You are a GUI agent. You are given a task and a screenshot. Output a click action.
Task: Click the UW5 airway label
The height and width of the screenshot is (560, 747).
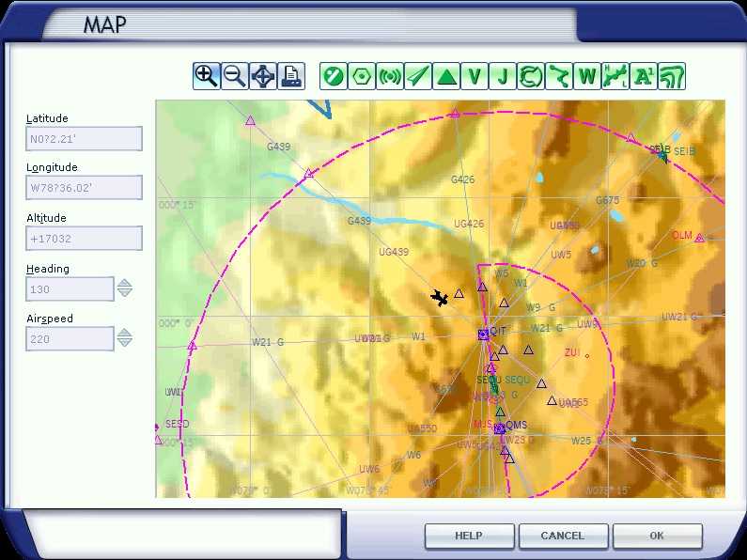(x=561, y=255)
